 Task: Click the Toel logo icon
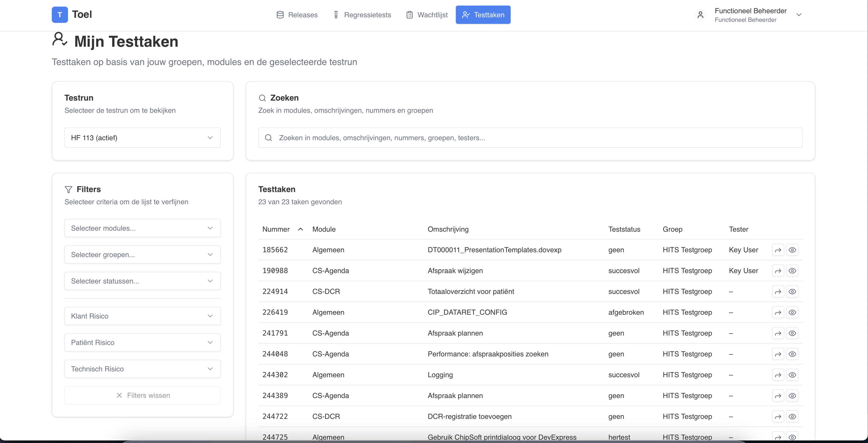(x=60, y=14)
